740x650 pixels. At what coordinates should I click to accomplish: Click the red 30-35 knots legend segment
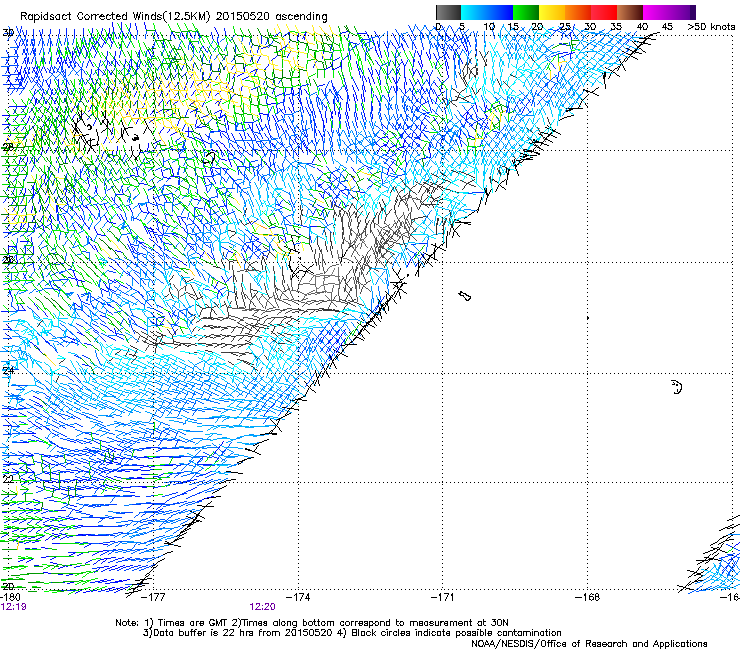coord(604,12)
